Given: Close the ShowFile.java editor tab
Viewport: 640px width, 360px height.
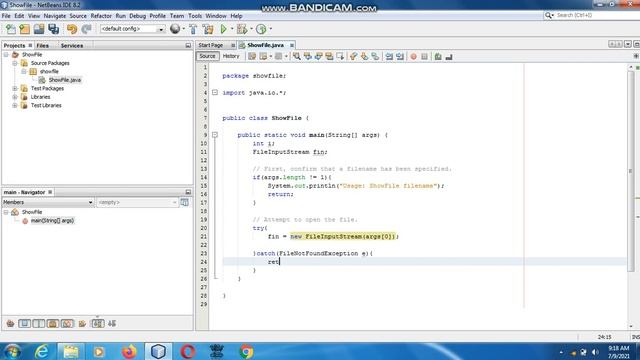Looking at the screenshot, I should [x=292, y=45].
